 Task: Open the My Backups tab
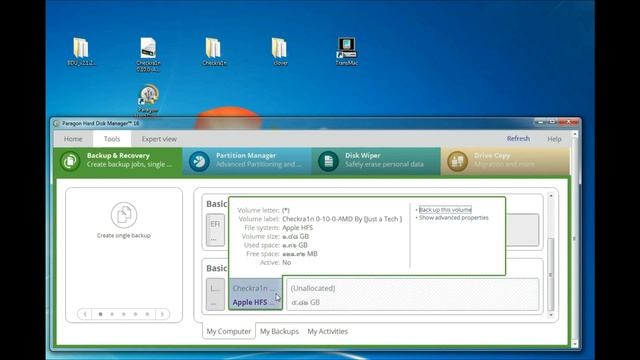click(x=279, y=331)
